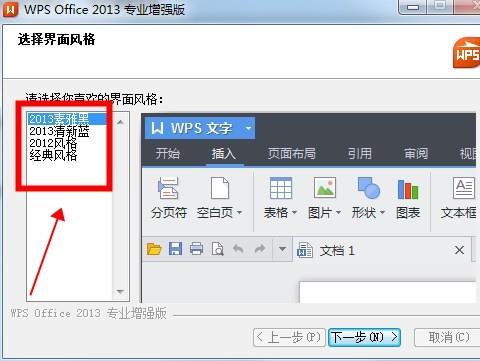
Task: Cancel setup with 取消(C)
Action: (x=448, y=337)
